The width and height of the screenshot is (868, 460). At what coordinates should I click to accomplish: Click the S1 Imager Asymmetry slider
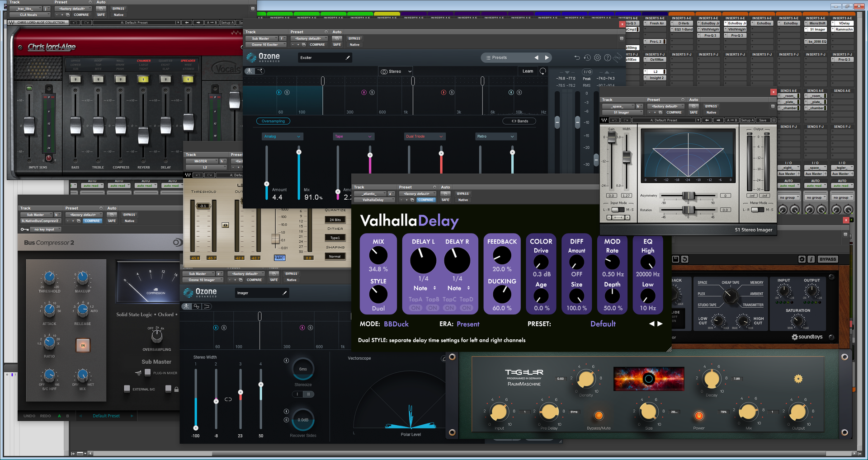(x=689, y=196)
